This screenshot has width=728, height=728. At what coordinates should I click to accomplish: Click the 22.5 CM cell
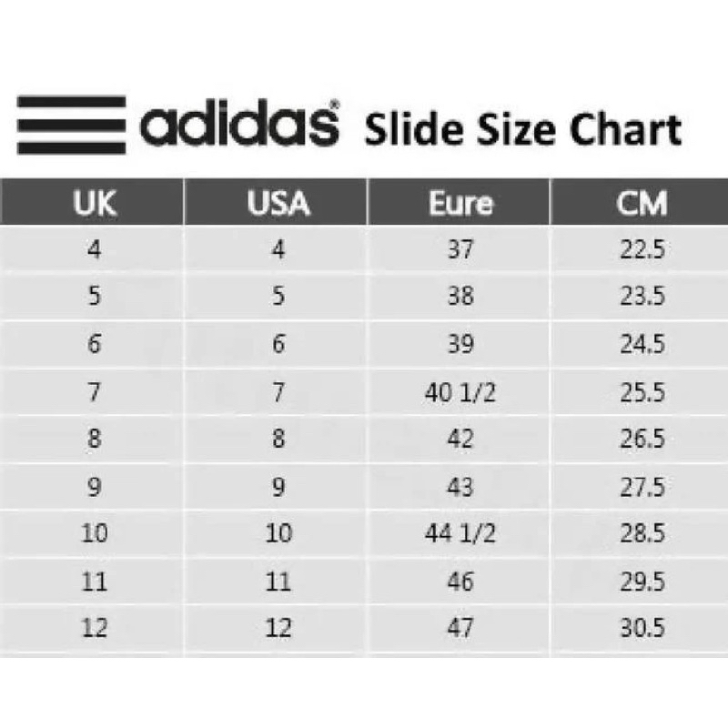640,249
